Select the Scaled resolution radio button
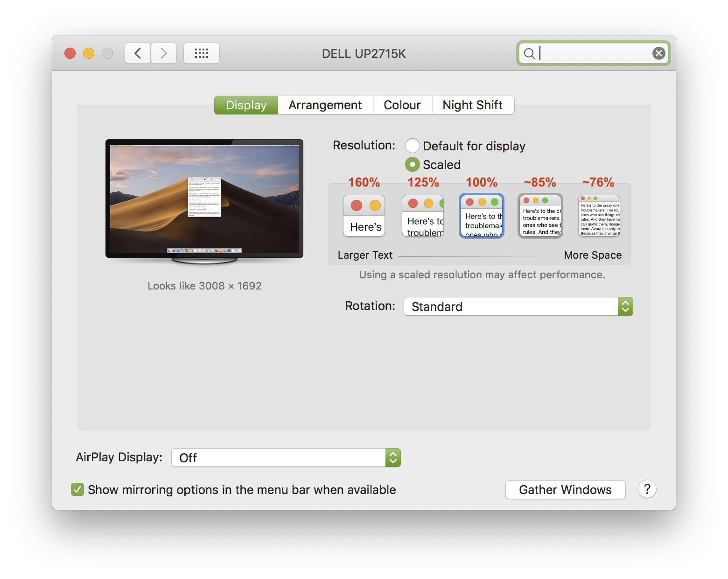The image size is (728, 579). [x=412, y=164]
